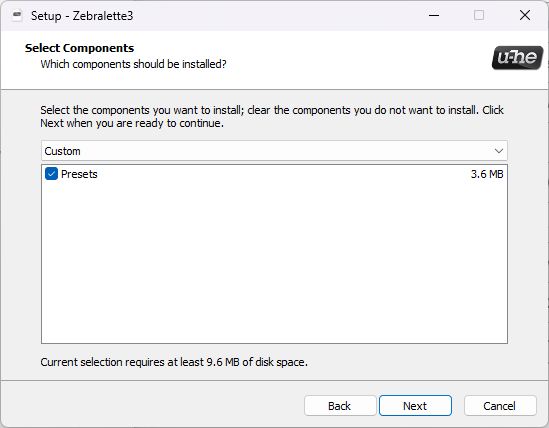Toggle the Presets component checkbox

click(x=51, y=174)
